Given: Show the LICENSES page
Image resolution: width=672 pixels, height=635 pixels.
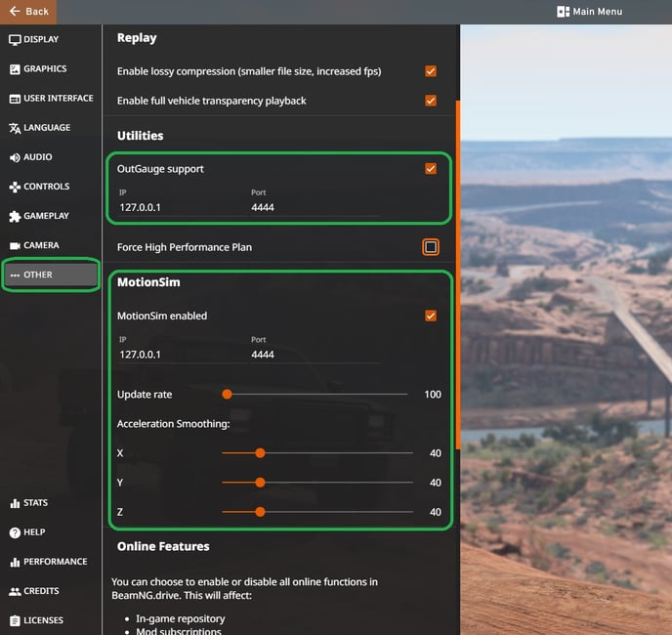Looking at the screenshot, I should pos(51,620).
